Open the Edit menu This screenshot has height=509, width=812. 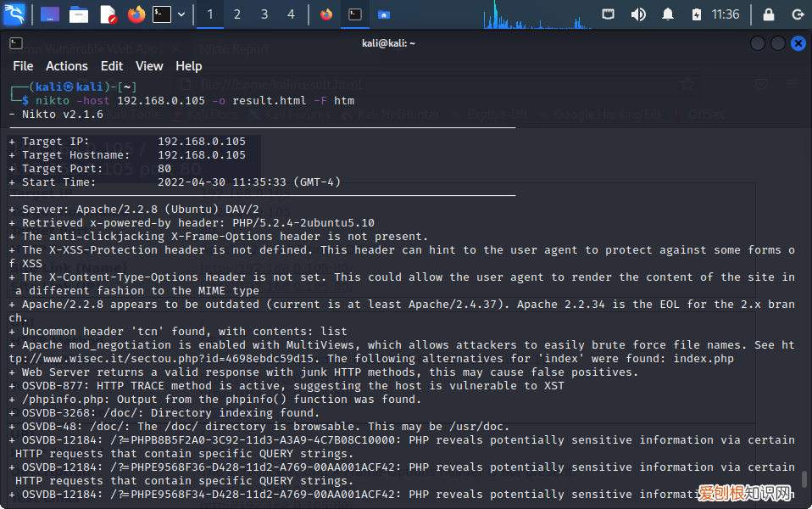[x=112, y=66]
